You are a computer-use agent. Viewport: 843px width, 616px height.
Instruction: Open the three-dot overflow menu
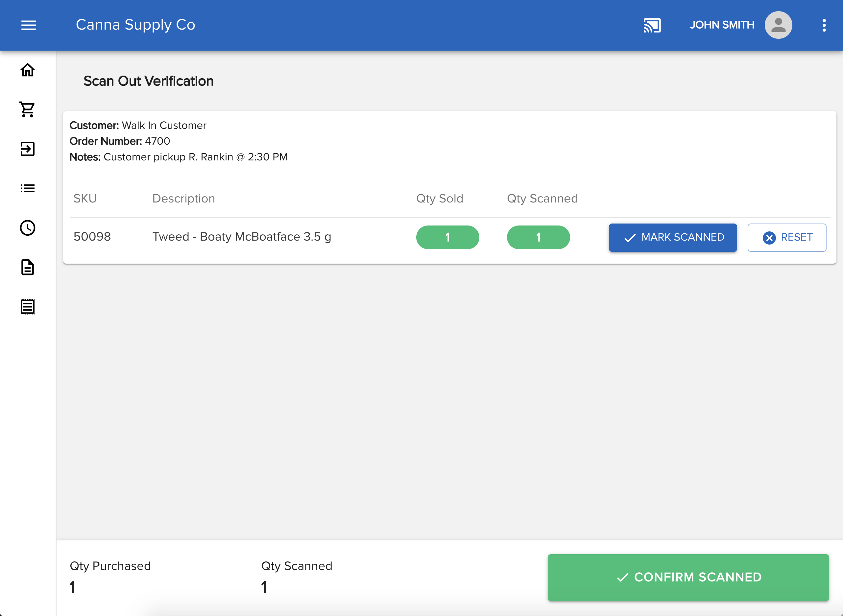click(x=824, y=25)
